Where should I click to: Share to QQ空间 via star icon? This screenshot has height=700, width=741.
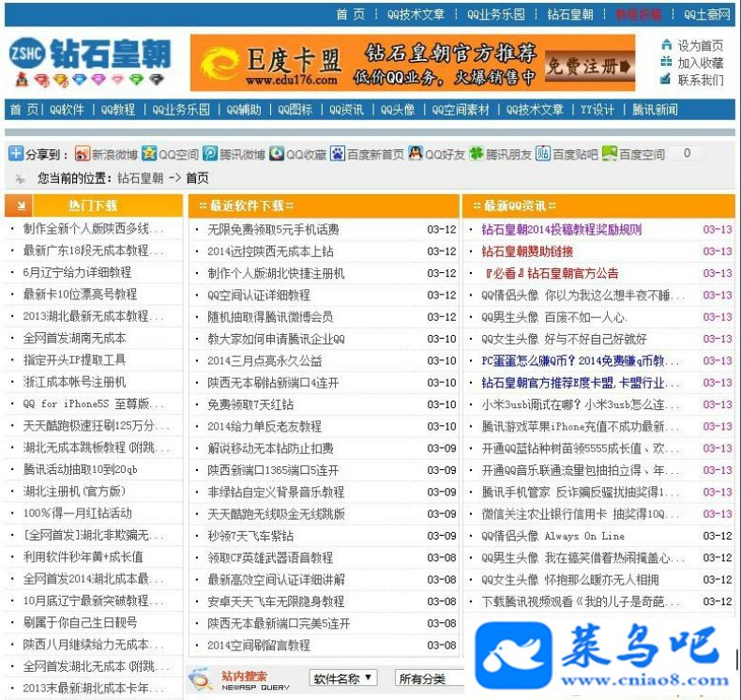click(149, 153)
